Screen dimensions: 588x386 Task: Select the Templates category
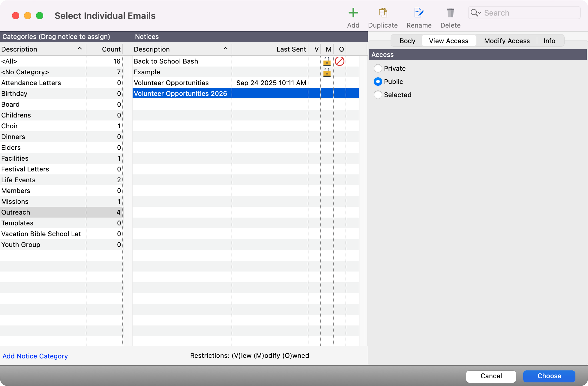pos(61,223)
